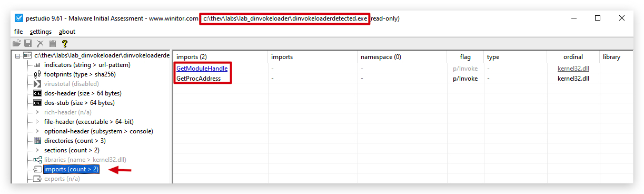The image size is (644, 194).
Task: Sort by type column header
Action: pyautogui.click(x=516, y=57)
